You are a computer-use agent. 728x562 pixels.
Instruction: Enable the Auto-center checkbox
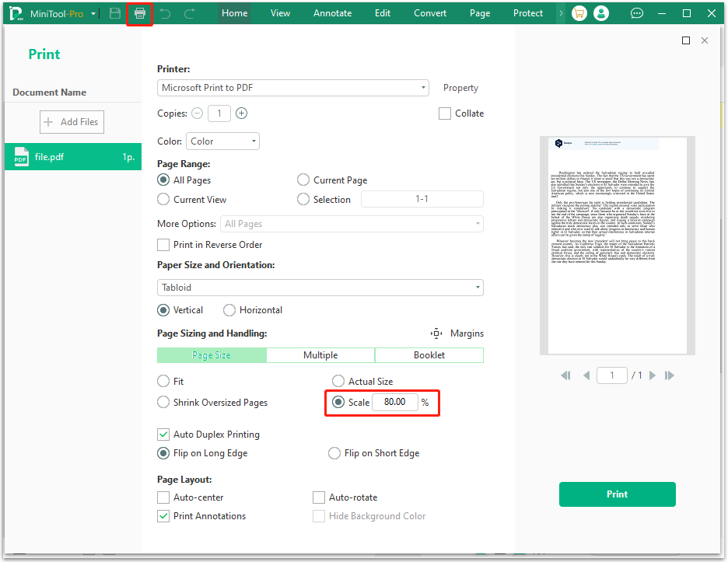[163, 497]
